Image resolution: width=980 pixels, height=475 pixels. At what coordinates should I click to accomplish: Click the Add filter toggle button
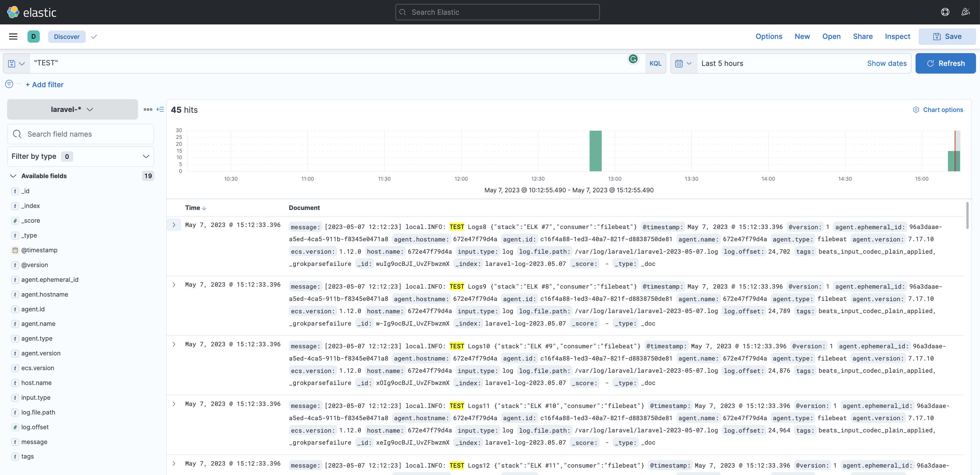point(44,84)
